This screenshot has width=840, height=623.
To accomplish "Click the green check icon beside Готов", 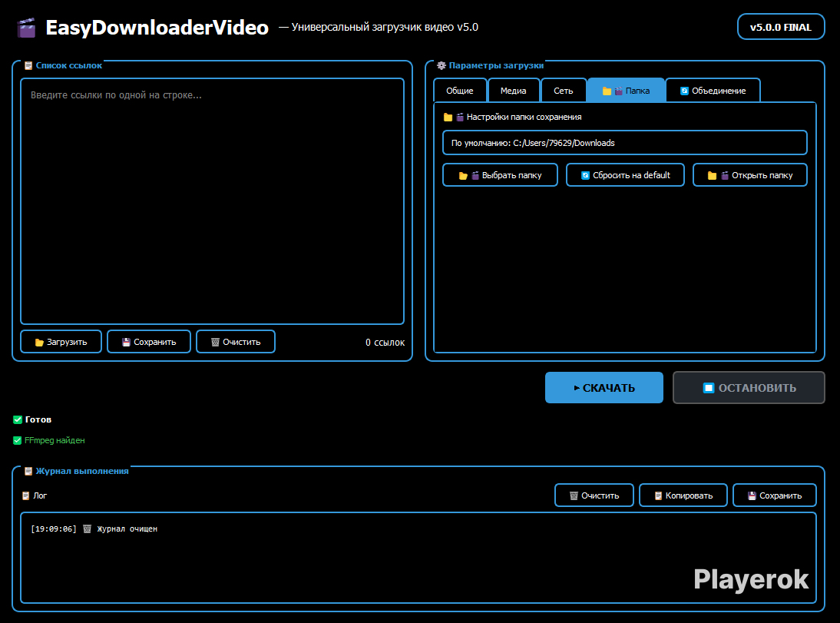I will [x=18, y=419].
